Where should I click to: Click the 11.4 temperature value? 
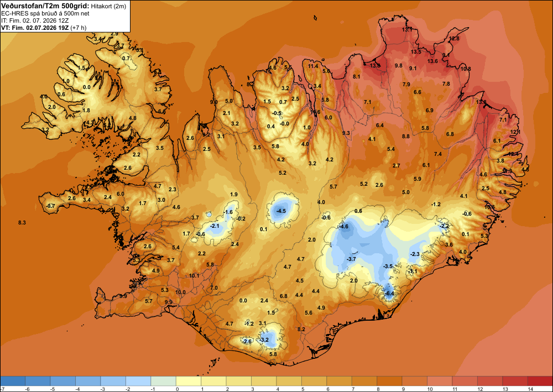[313, 66]
